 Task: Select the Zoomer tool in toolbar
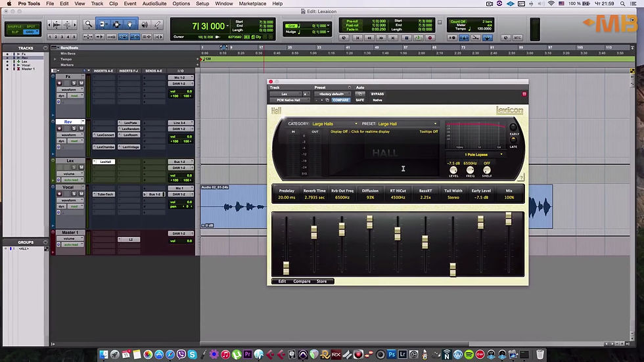pyautogui.click(x=88, y=24)
